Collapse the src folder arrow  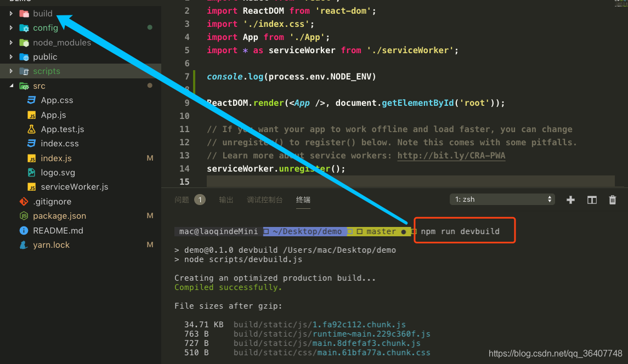click(11, 86)
